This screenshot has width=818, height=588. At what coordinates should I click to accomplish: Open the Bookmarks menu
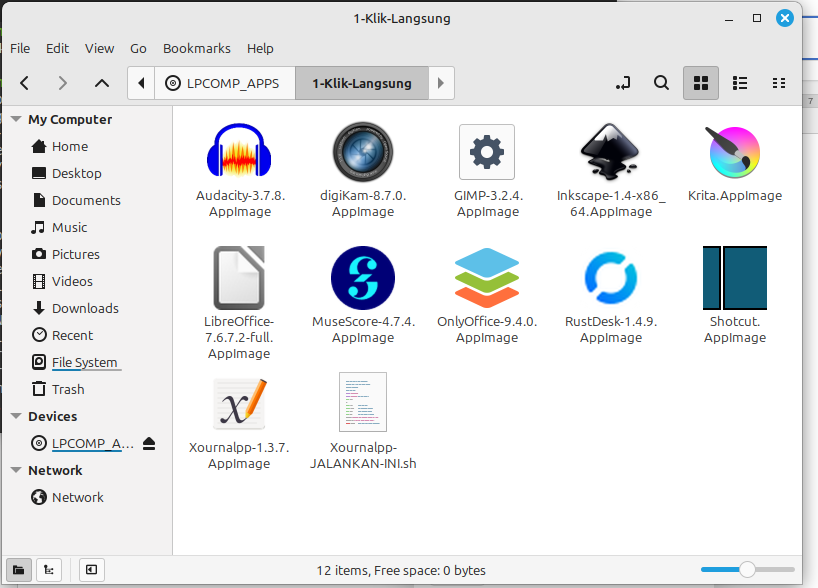tap(197, 49)
